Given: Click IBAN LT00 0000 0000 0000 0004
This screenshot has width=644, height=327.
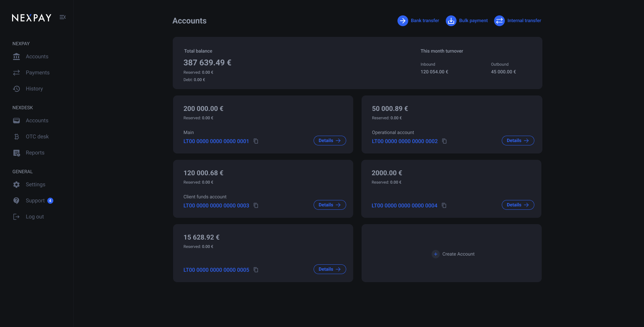Looking at the screenshot, I should (404, 206).
